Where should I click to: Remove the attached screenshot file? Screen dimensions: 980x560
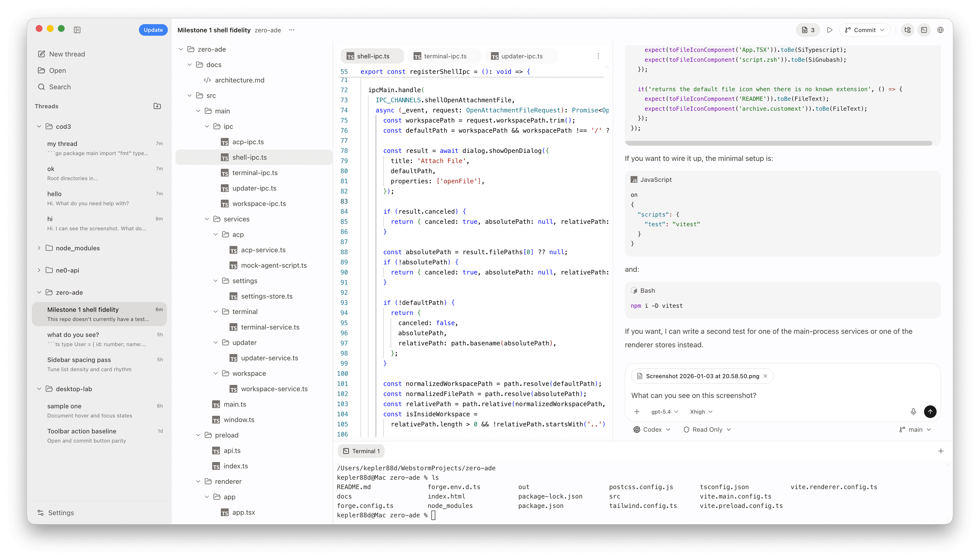765,376
